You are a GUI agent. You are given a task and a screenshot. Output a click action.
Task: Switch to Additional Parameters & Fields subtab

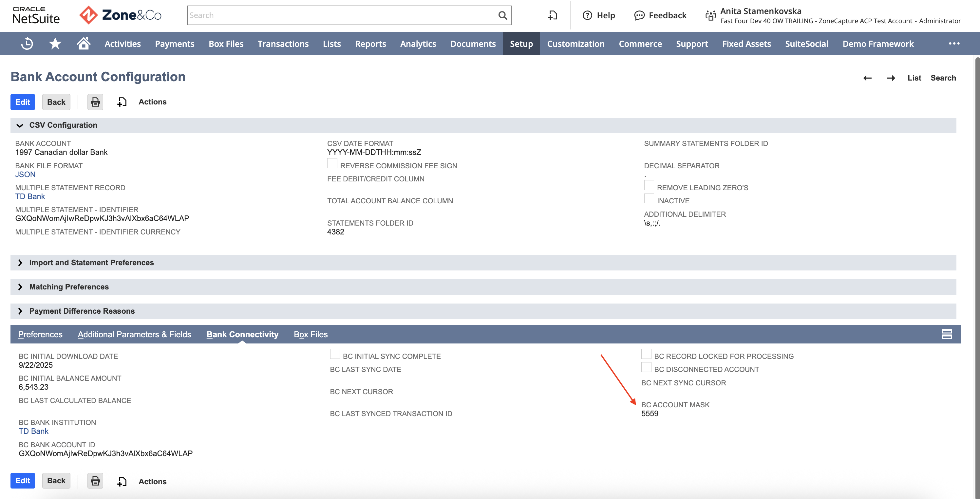pos(134,334)
